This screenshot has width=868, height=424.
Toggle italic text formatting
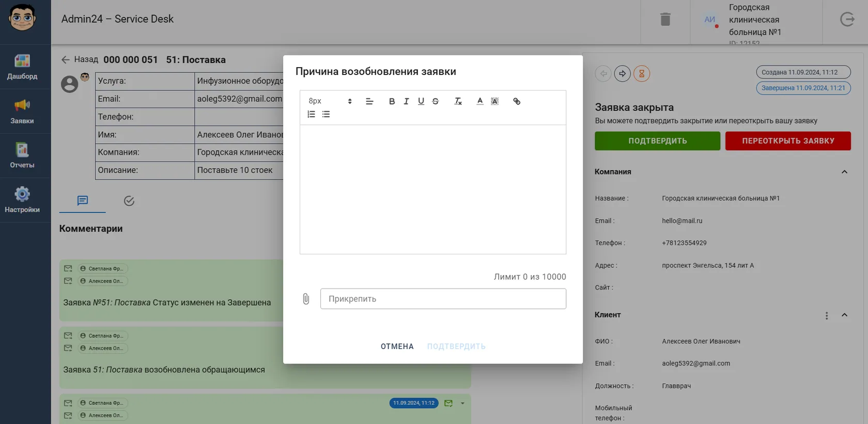(x=406, y=101)
